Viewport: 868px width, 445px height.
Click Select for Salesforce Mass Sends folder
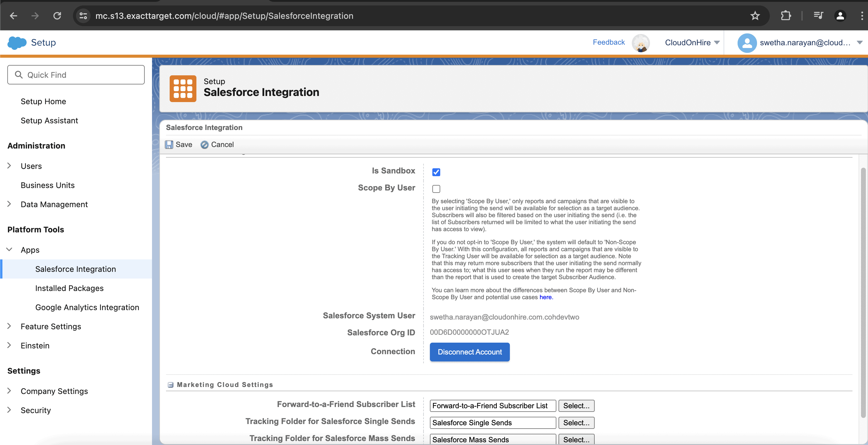coord(576,440)
